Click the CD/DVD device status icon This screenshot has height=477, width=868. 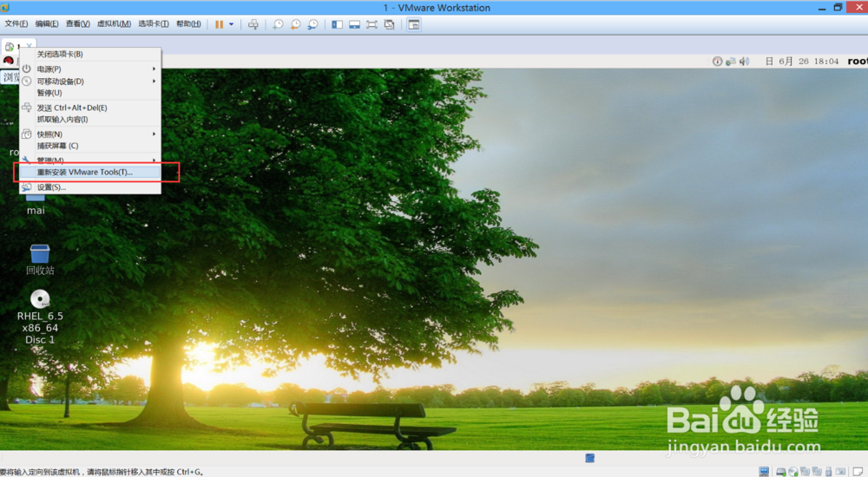pyautogui.click(x=793, y=472)
